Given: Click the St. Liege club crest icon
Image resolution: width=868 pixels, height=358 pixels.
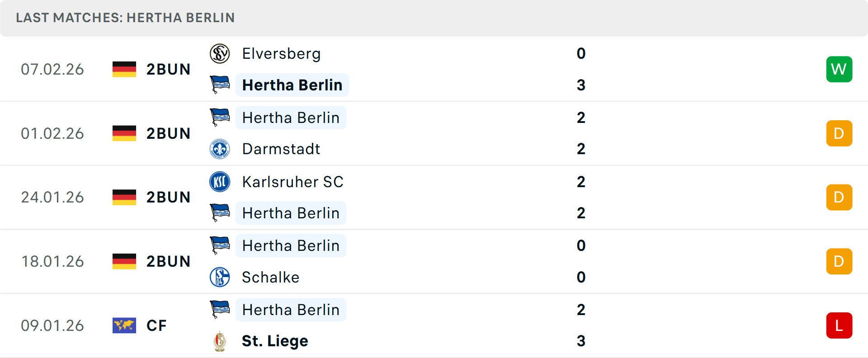Looking at the screenshot, I should click(220, 341).
